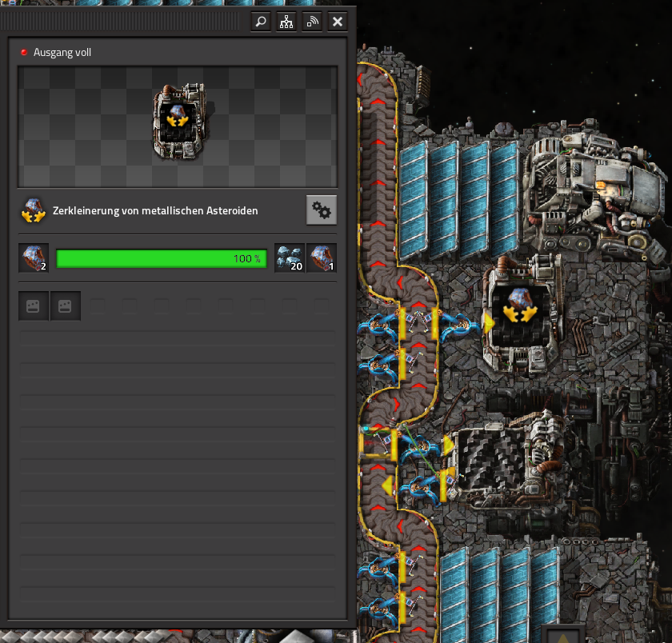Click the recipe name 'Zerkleinerung von metallischen Asteroiden'
The image size is (672, 643).
pyautogui.click(x=155, y=211)
